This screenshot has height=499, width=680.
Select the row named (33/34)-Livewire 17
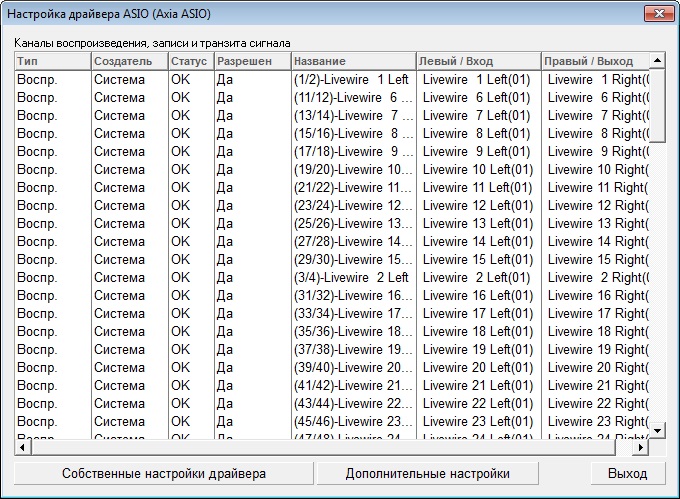[332, 313]
